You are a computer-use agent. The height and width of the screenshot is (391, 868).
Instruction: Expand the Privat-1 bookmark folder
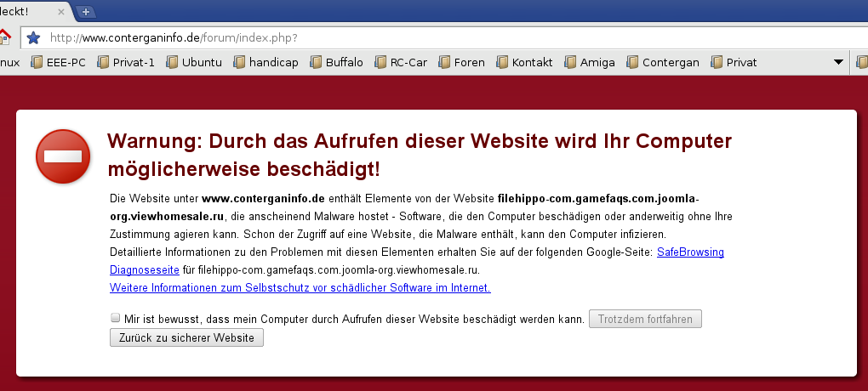[x=126, y=62]
